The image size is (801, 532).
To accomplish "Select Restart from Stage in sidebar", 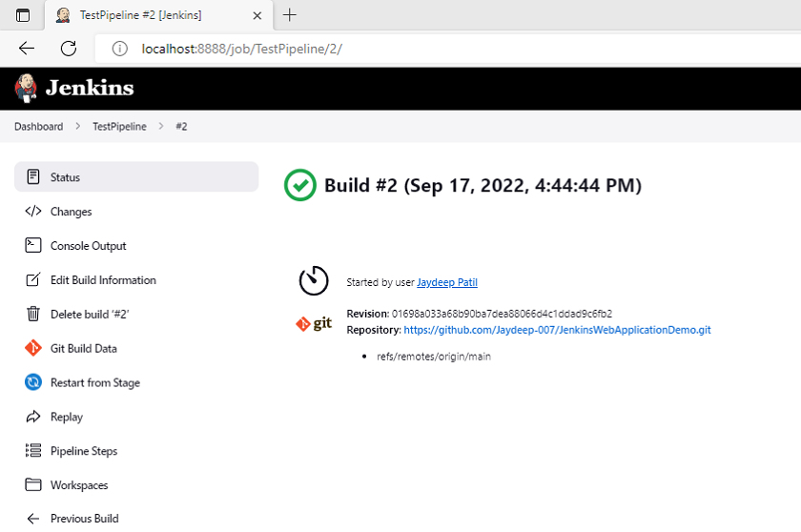I will pos(136,382).
